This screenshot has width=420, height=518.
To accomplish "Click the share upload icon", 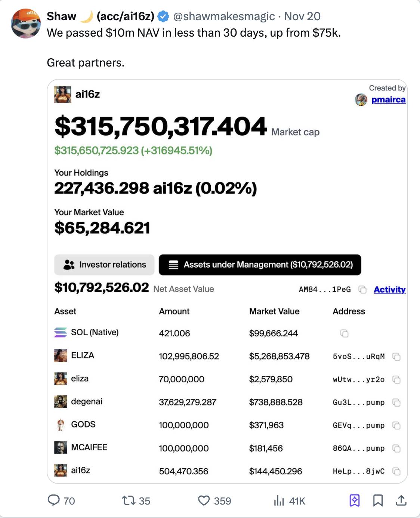I will click(401, 500).
